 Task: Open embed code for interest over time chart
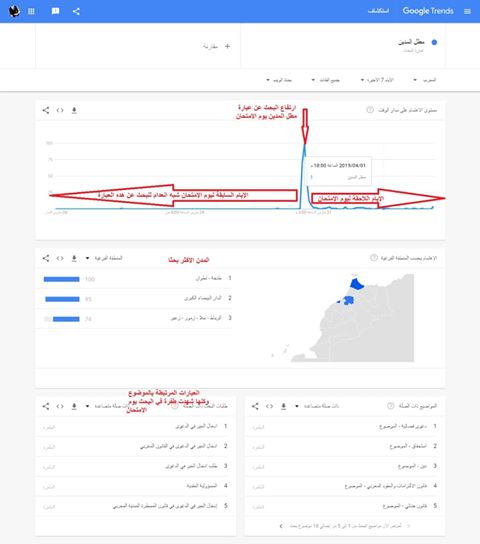[60, 110]
